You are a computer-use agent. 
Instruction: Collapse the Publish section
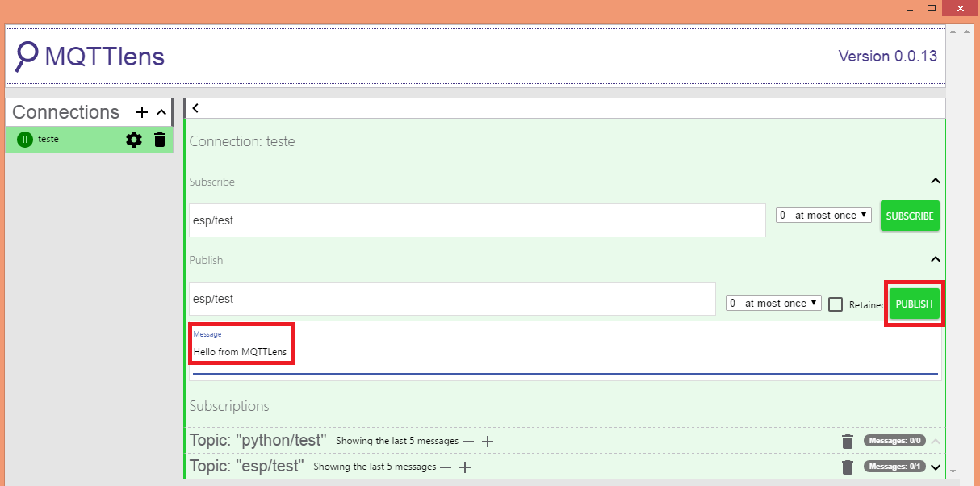tap(935, 259)
